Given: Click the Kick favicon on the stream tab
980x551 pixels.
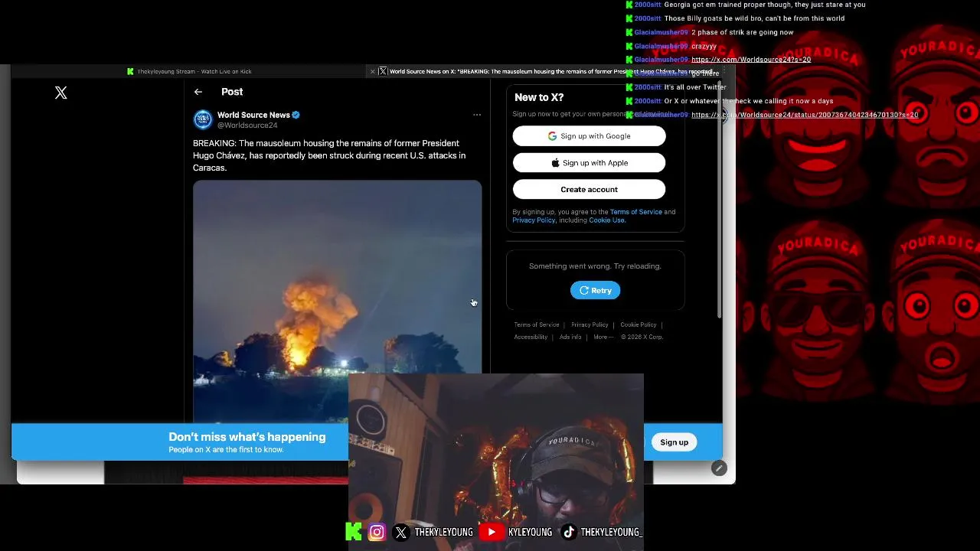Looking at the screenshot, I should click(x=131, y=71).
